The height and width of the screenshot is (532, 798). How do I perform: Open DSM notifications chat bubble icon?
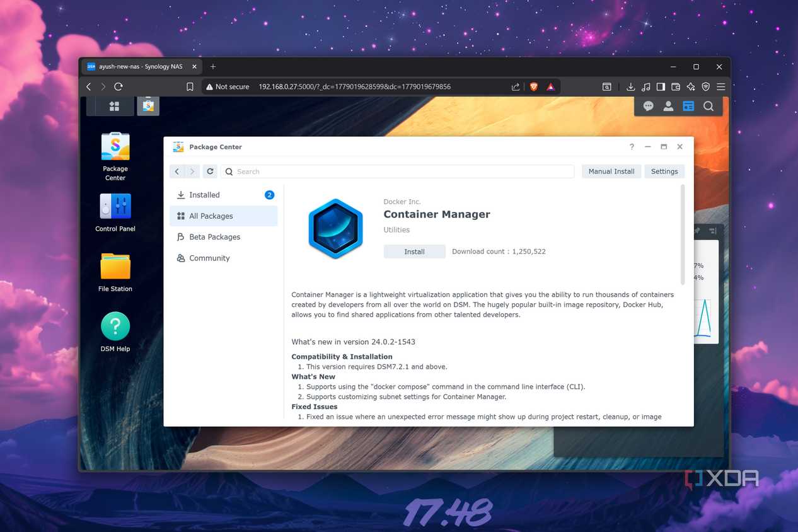point(648,107)
